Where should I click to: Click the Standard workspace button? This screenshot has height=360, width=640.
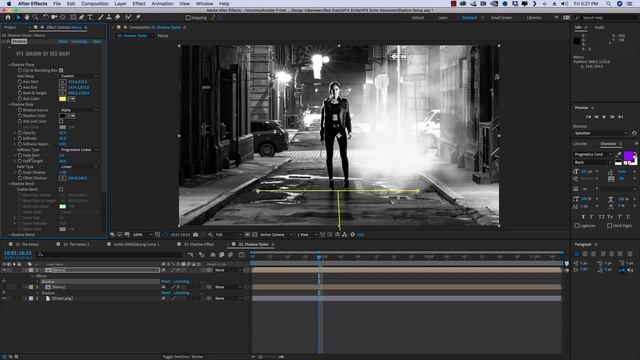click(x=469, y=18)
